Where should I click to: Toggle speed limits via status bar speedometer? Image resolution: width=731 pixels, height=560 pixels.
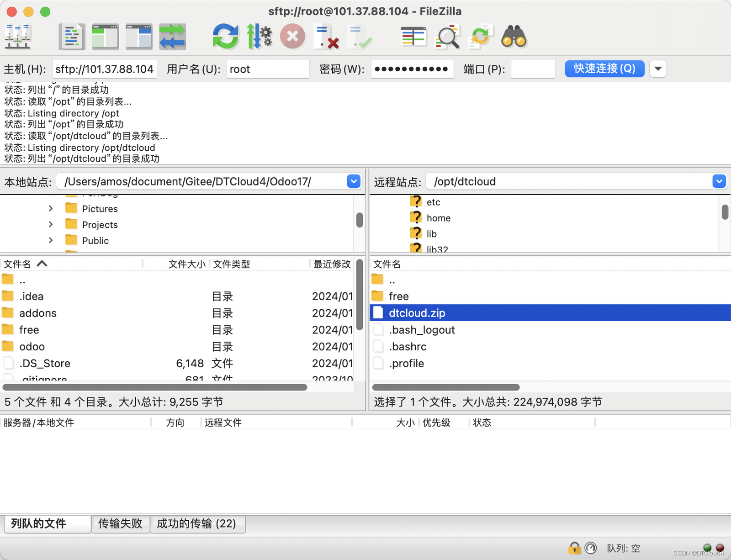coord(591,548)
